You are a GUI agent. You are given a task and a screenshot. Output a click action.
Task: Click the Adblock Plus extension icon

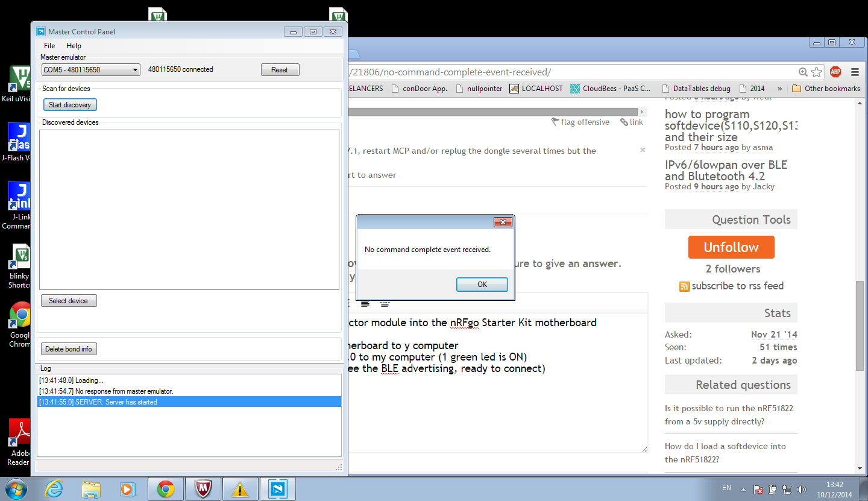tap(835, 72)
